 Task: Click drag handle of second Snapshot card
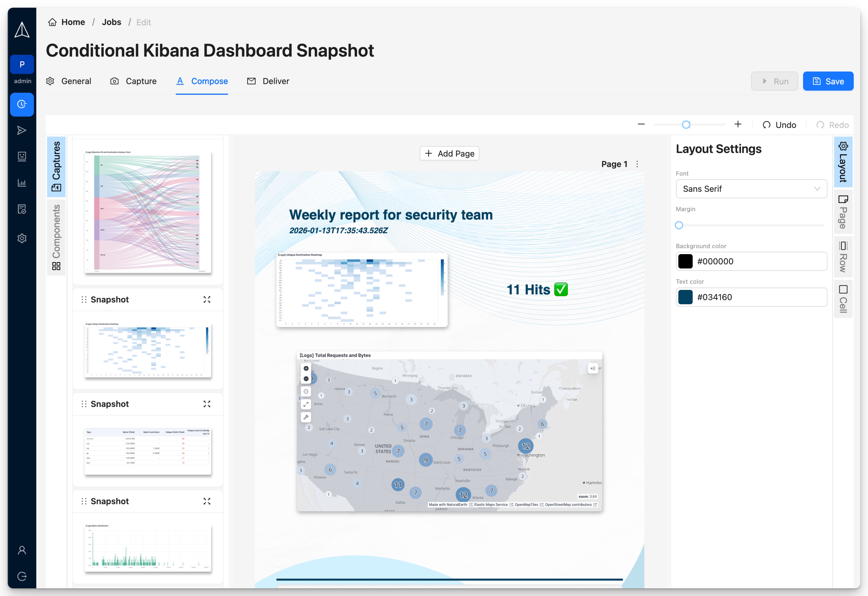(x=84, y=404)
